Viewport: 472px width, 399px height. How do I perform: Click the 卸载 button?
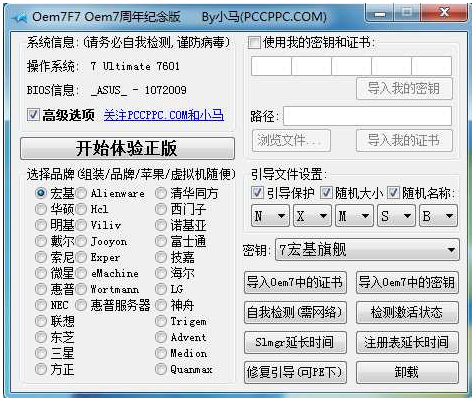[407, 372]
